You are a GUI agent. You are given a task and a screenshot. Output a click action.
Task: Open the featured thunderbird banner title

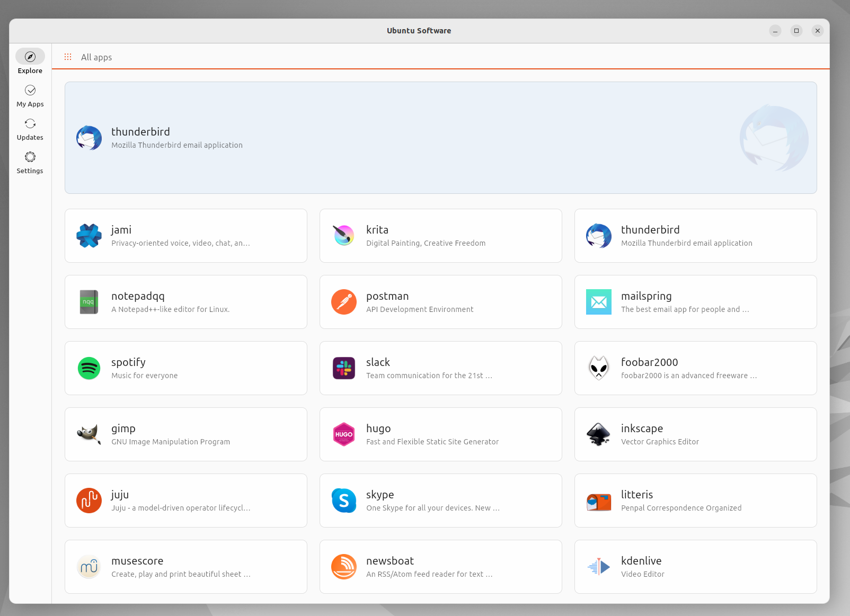pos(140,132)
